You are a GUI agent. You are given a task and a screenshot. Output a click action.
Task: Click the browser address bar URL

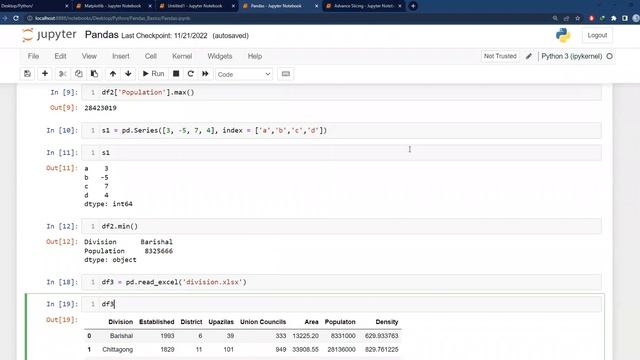tap(113, 18)
